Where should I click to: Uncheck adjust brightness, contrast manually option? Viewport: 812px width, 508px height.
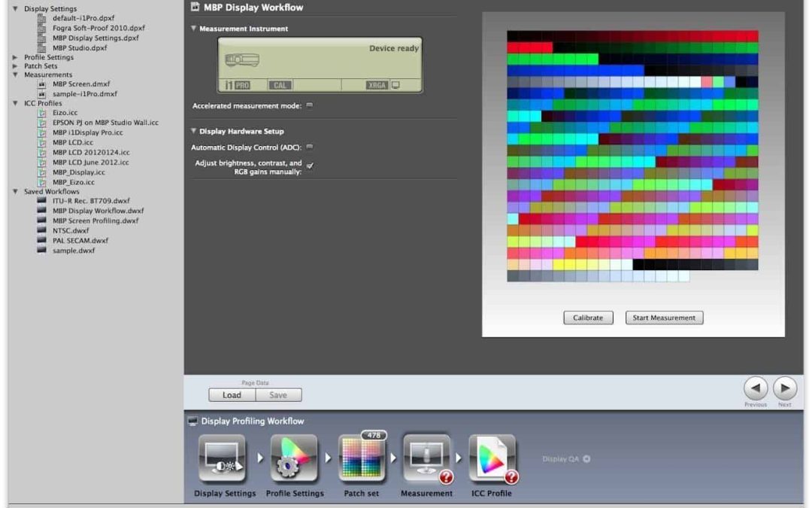(310, 166)
